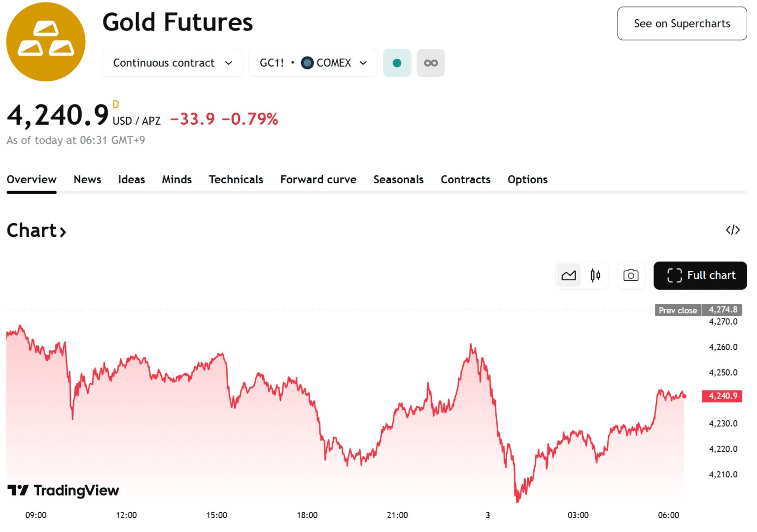
Task: Click the TradingView logo on chart
Action: [64, 490]
